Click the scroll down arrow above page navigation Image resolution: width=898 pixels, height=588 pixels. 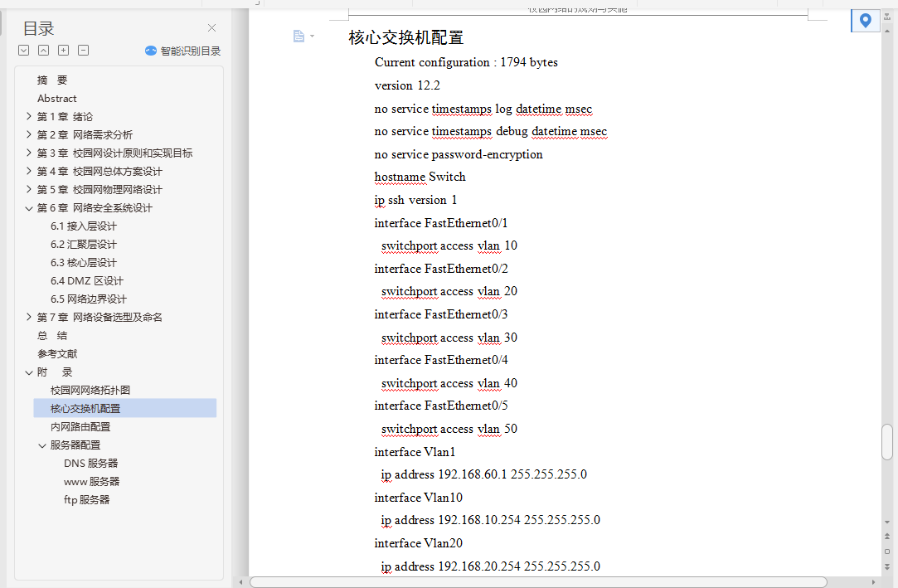[x=887, y=522]
